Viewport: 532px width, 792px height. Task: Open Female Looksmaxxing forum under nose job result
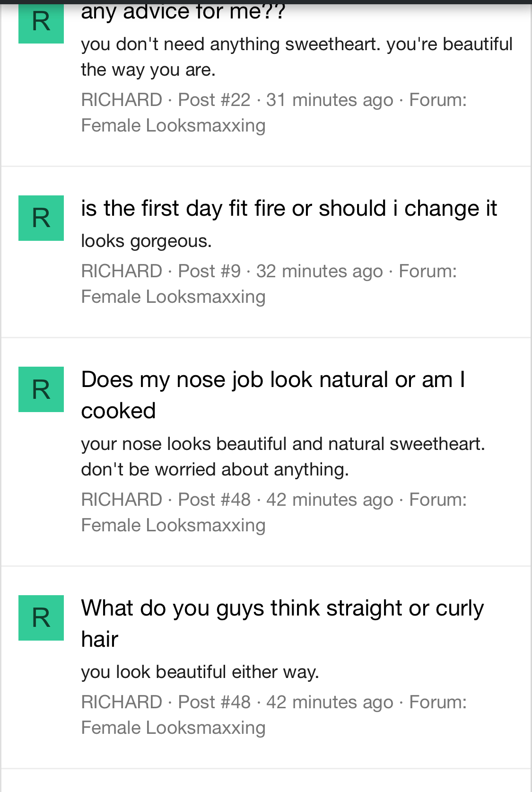pyautogui.click(x=173, y=526)
